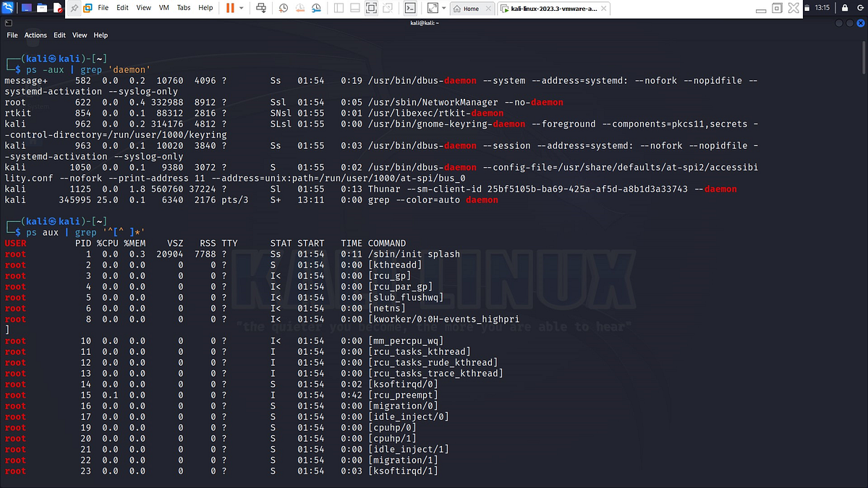Open the snapshot manager icon
The height and width of the screenshot is (488, 868).
point(315,9)
